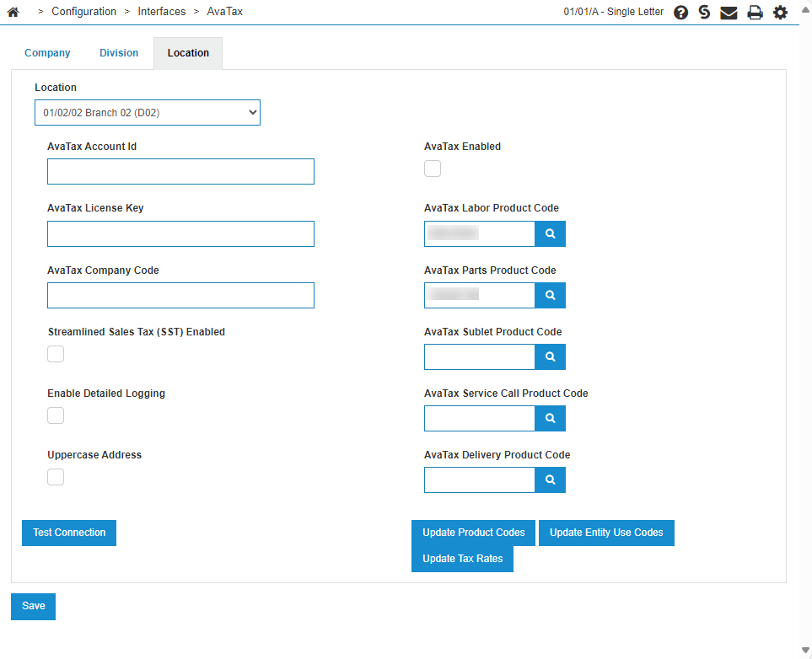Enable Streamlined Sales Tax (SST) checkbox

coord(56,354)
